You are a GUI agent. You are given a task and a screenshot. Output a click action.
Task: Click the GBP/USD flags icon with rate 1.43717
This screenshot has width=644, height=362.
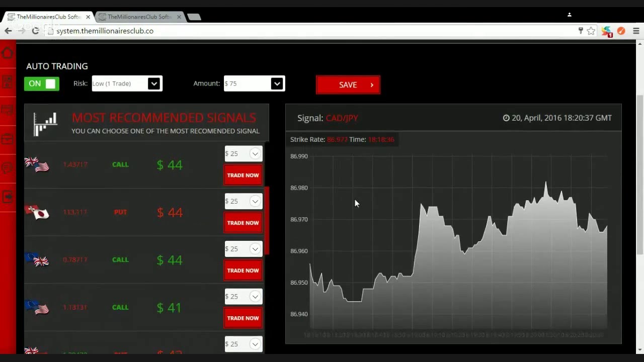click(x=37, y=164)
